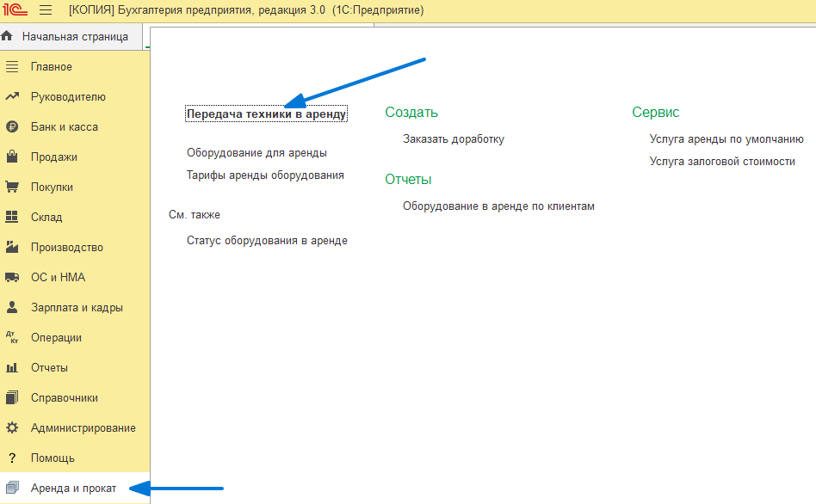Viewport: 816px width, 504px height.
Task: Click the Главное section lines icon
Action: [x=12, y=66]
